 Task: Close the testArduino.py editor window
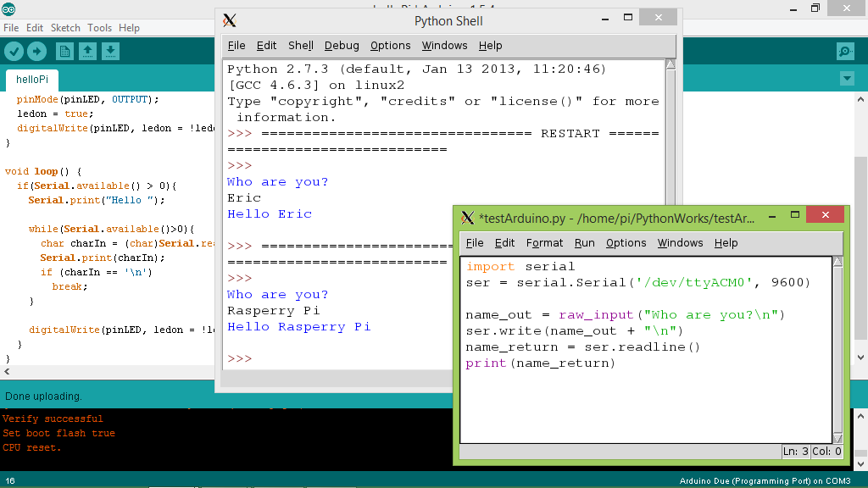click(x=826, y=214)
